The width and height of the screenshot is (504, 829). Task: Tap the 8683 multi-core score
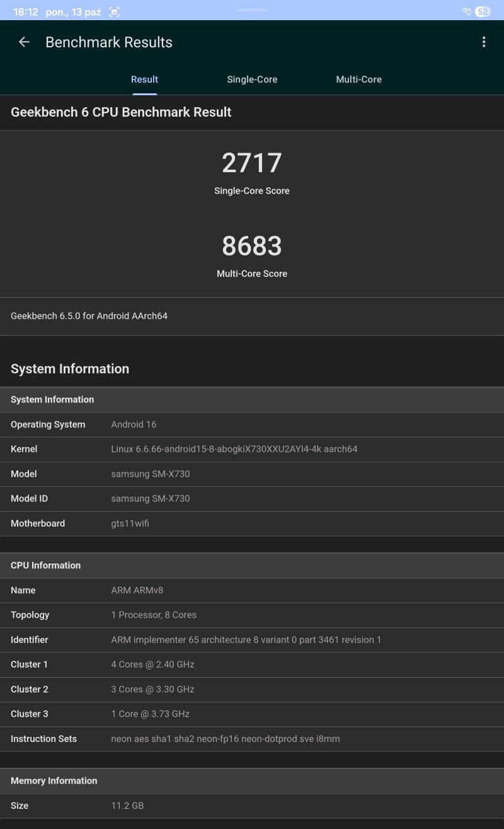coord(252,246)
